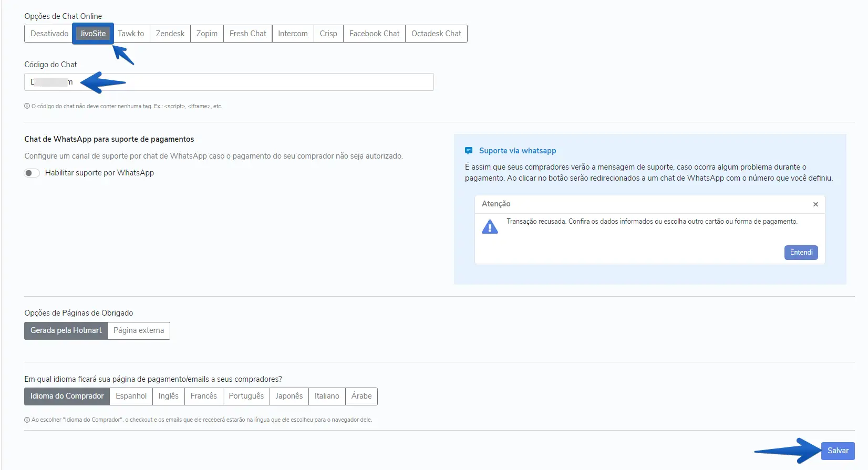Pick Facebook Chat option

pyautogui.click(x=374, y=34)
